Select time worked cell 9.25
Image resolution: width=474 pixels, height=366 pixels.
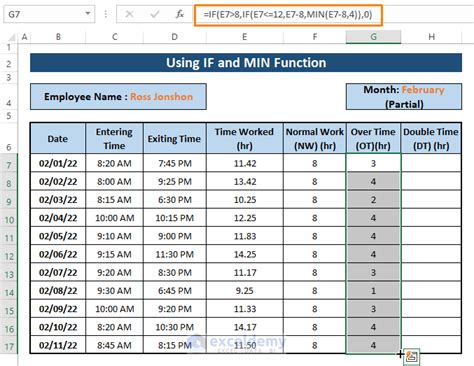tap(245, 291)
